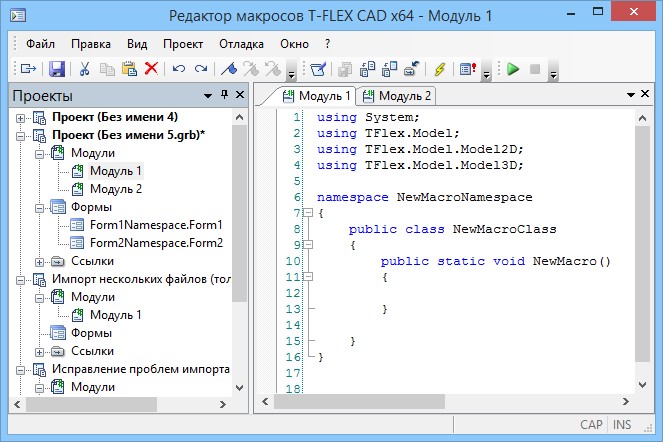Click the first greyed-out bookmark navigation icon
This screenshot has width=663, height=442.
(251, 69)
